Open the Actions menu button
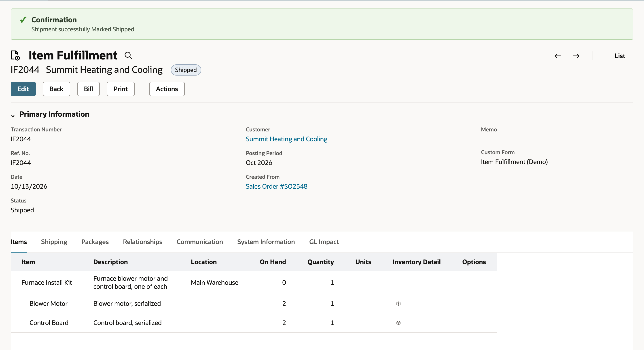644x350 pixels. click(167, 89)
